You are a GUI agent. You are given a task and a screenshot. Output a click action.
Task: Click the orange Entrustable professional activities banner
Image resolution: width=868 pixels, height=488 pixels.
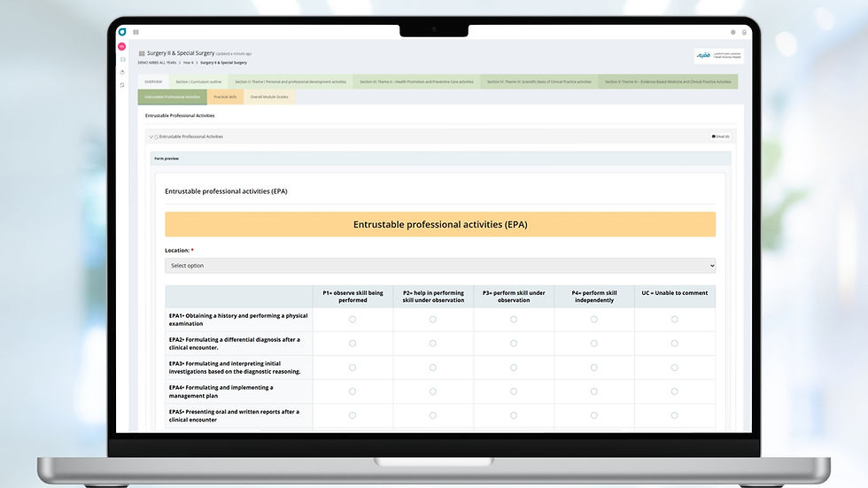point(440,225)
